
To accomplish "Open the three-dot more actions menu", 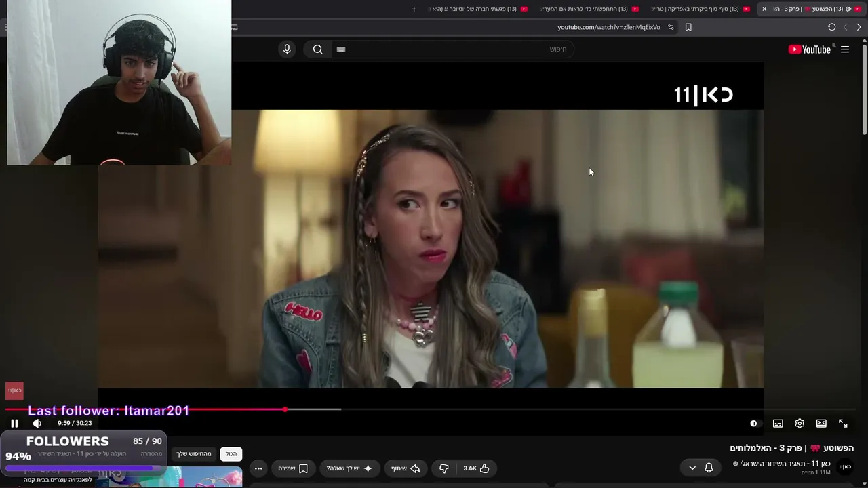I will (x=258, y=468).
